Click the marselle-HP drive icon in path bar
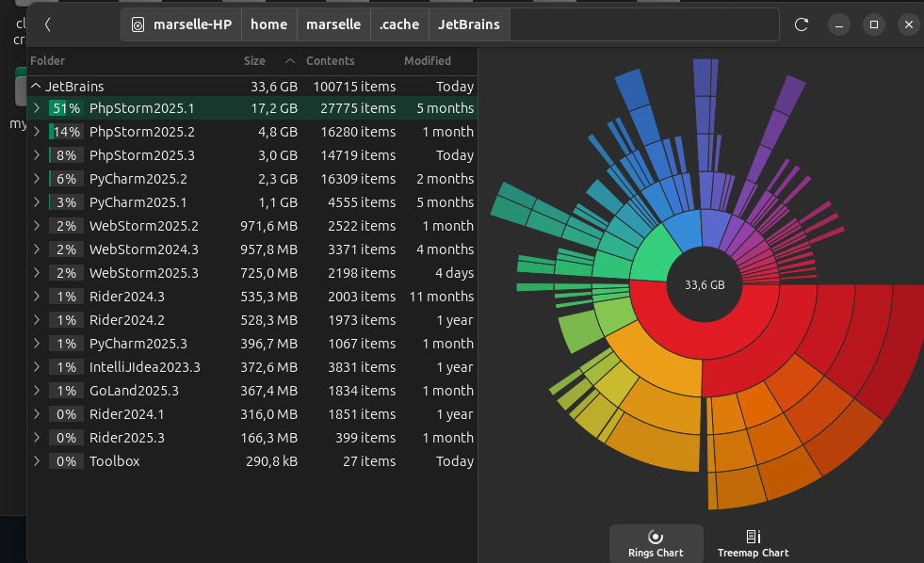Screen dimensions: 924x563 [138, 25]
